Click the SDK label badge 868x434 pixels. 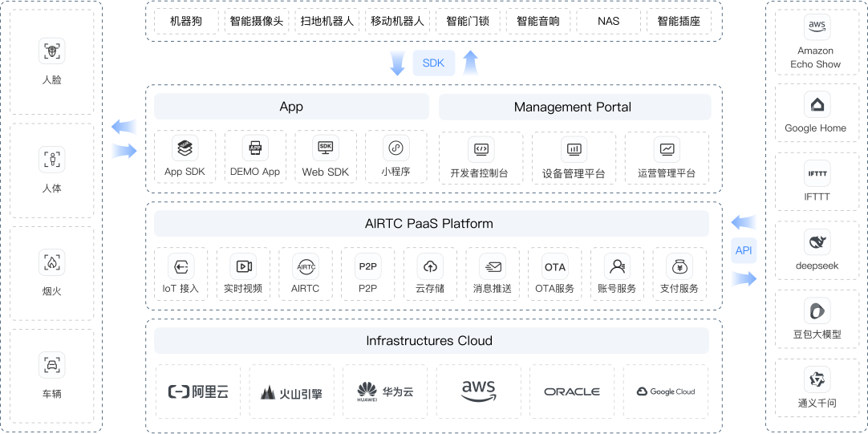tap(433, 63)
